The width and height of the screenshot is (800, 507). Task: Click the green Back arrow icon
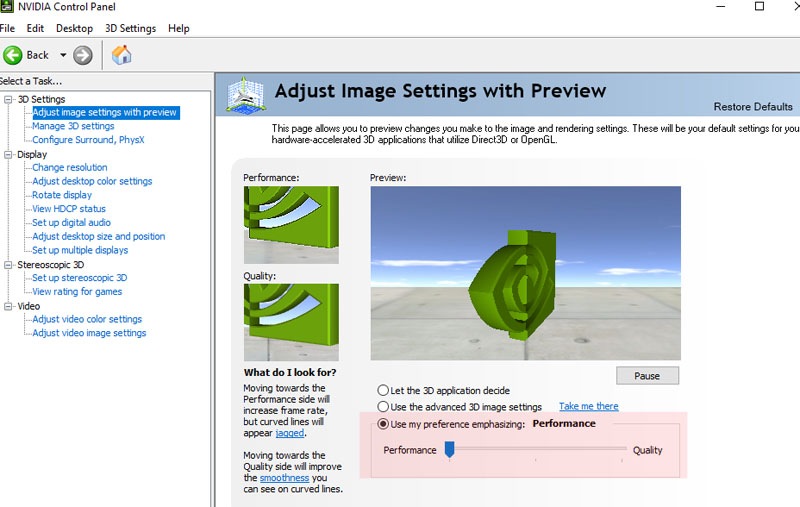[13, 55]
